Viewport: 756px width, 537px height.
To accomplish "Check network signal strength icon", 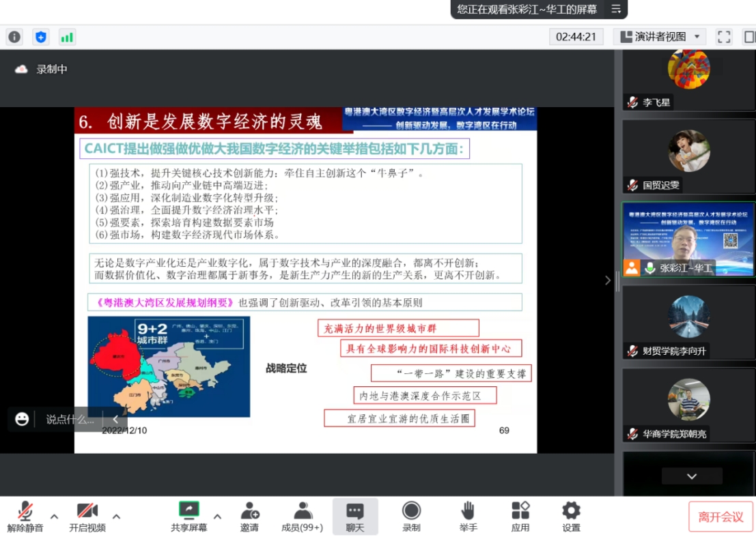I will pos(67,37).
